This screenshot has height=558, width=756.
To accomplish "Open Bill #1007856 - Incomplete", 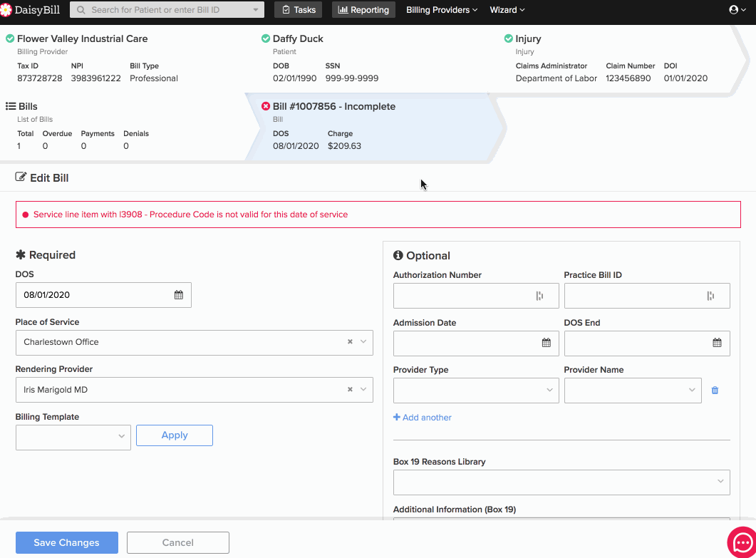I will (334, 106).
